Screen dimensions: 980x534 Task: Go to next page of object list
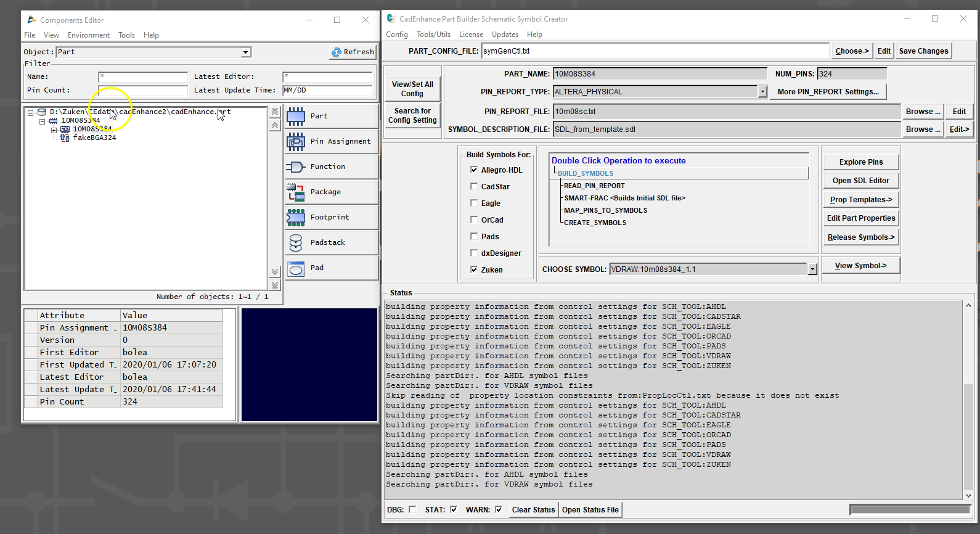coord(275,271)
